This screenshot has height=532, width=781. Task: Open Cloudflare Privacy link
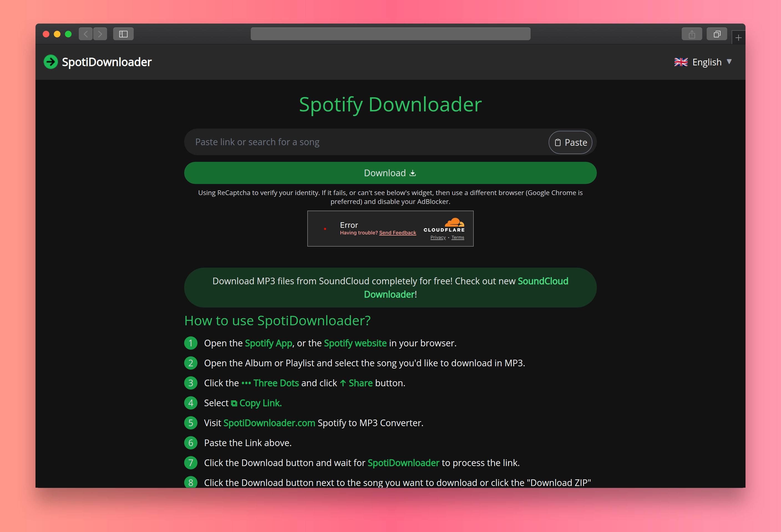(438, 237)
